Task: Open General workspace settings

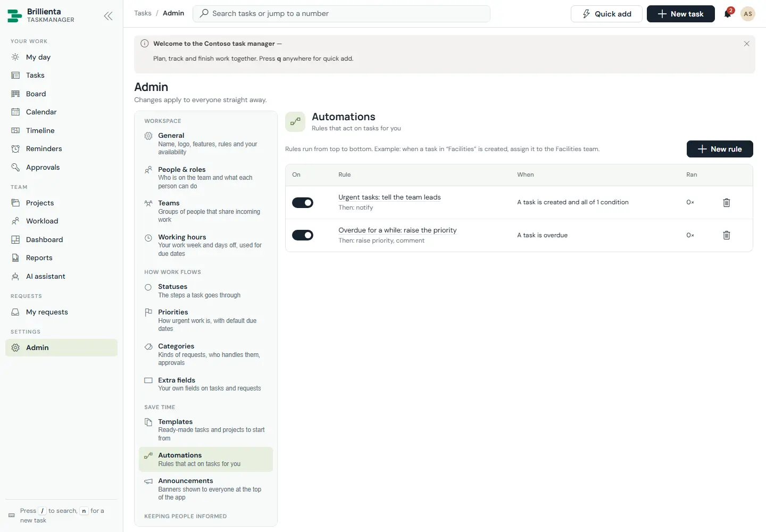Action: 206,144
